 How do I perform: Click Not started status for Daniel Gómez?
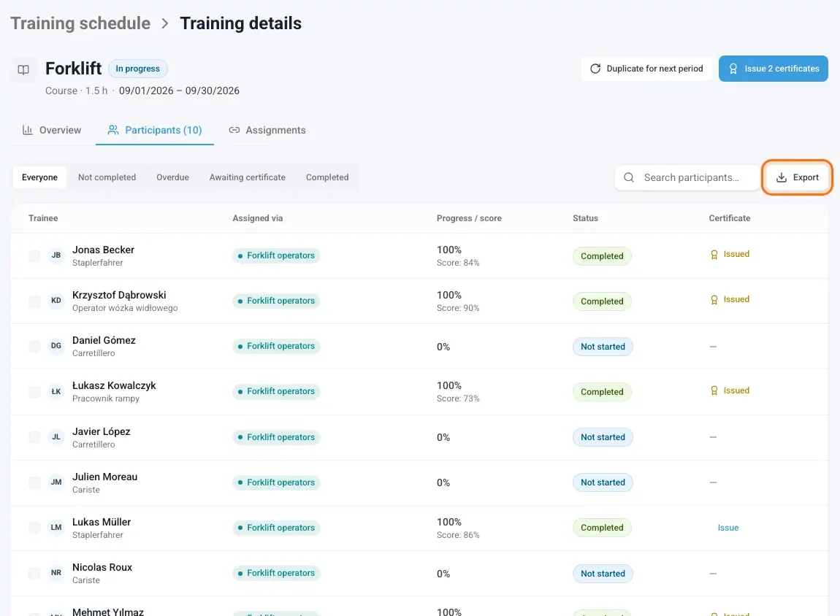[603, 346]
